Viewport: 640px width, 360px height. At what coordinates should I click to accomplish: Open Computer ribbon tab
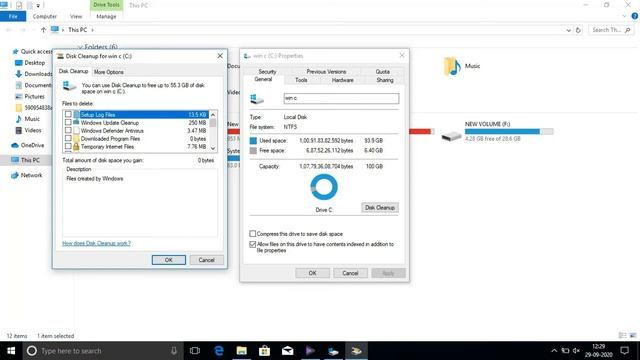pyautogui.click(x=44, y=16)
